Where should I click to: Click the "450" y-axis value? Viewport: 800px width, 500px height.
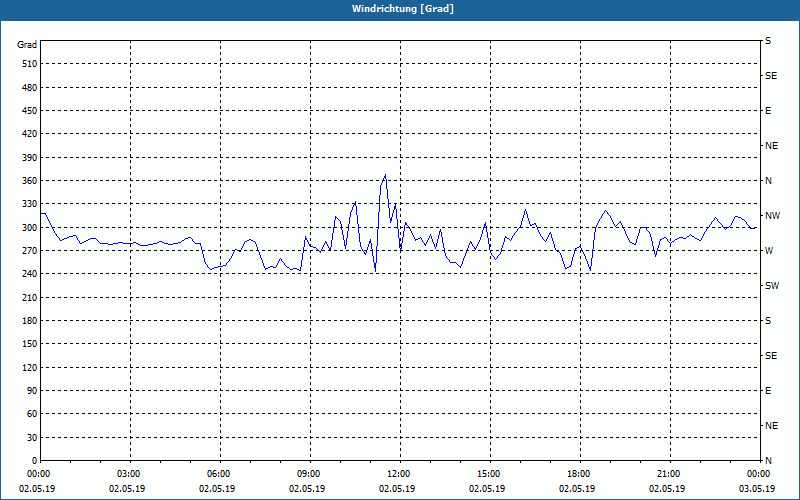(30, 111)
